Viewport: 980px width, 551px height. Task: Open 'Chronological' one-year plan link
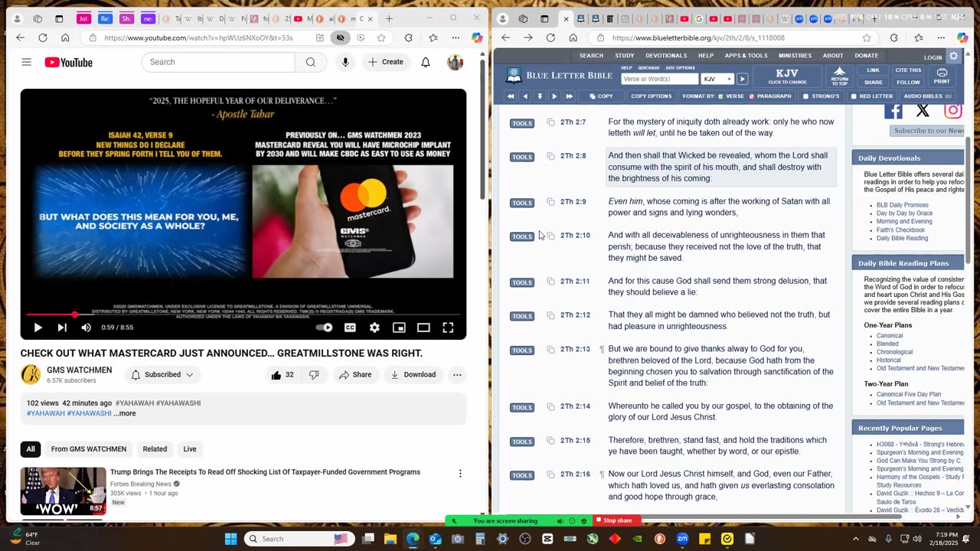click(x=894, y=352)
